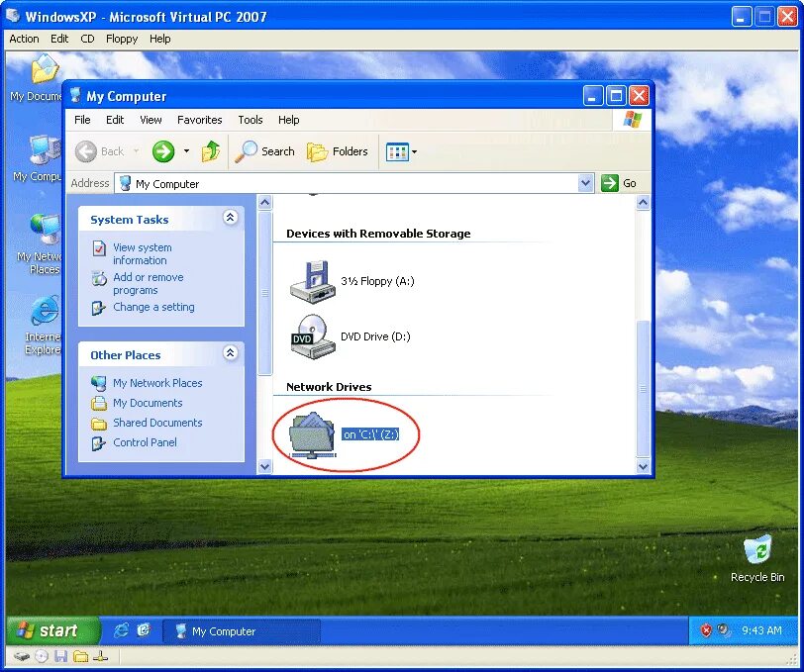Click the My Computer address field
Viewport: 804px width, 672px height.
click(x=347, y=183)
